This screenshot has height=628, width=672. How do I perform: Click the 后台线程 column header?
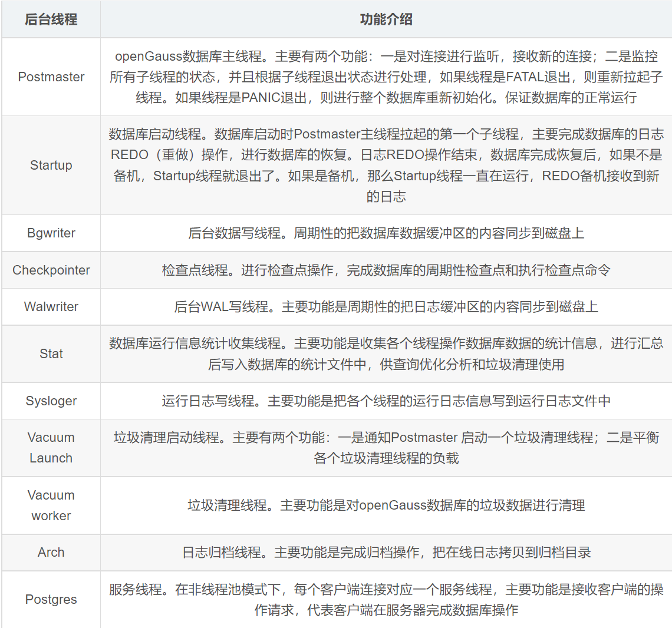[x=51, y=19]
